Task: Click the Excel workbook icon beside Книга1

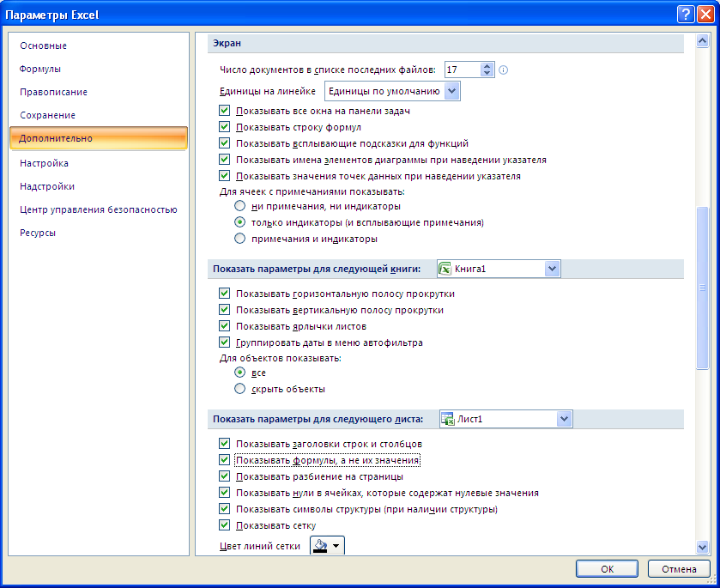Action: [445, 269]
